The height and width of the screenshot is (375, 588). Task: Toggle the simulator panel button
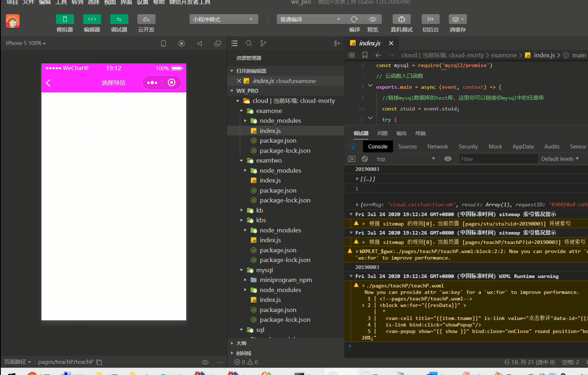[65, 20]
